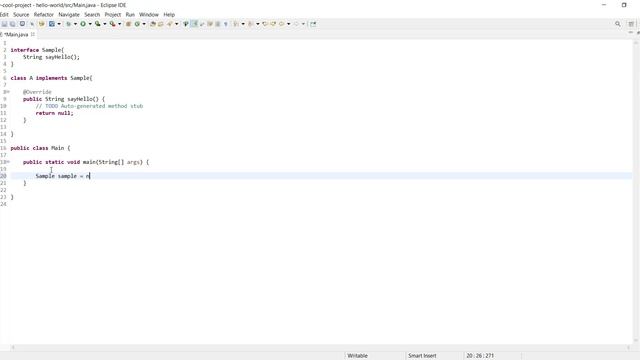Click the vertical scrollbar of the editor
Screen dimensions: 640x360
[x=636, y=191]
